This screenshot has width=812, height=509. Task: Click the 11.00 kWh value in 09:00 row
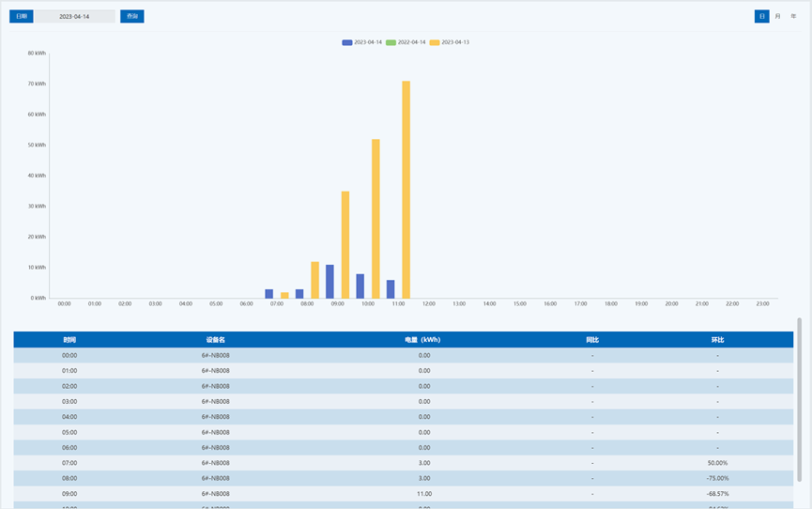(x=424, y=493)
